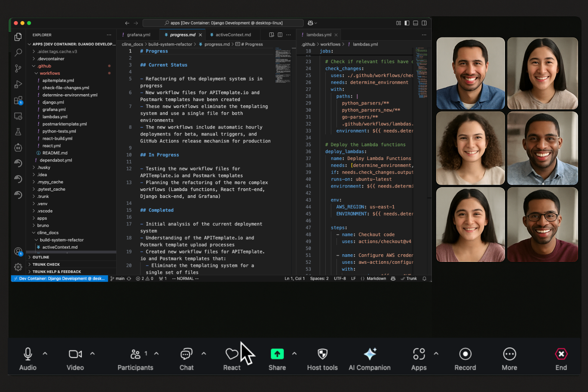Mute the microphone with Audio button
Image resolution: width=588 pixels, height=392 pixels.
(x=28, y=354)
